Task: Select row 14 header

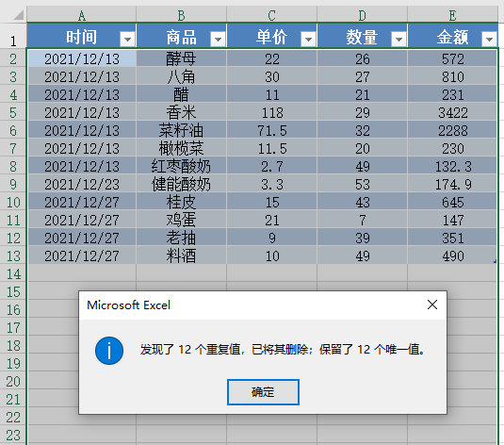Action: (x=13, y=273)
